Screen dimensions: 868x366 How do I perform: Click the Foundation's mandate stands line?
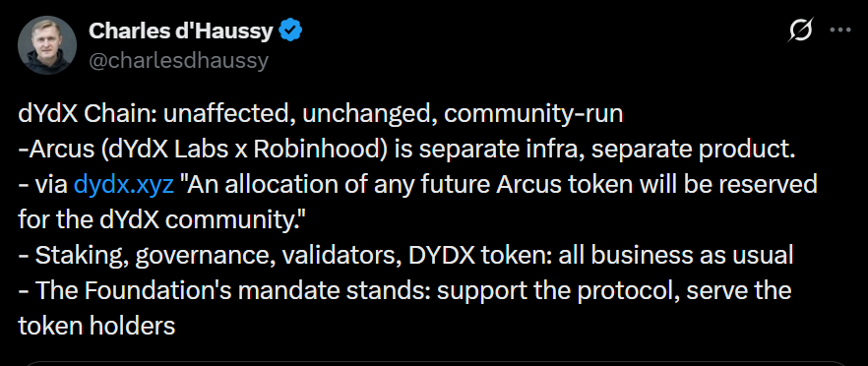point(404,290)
